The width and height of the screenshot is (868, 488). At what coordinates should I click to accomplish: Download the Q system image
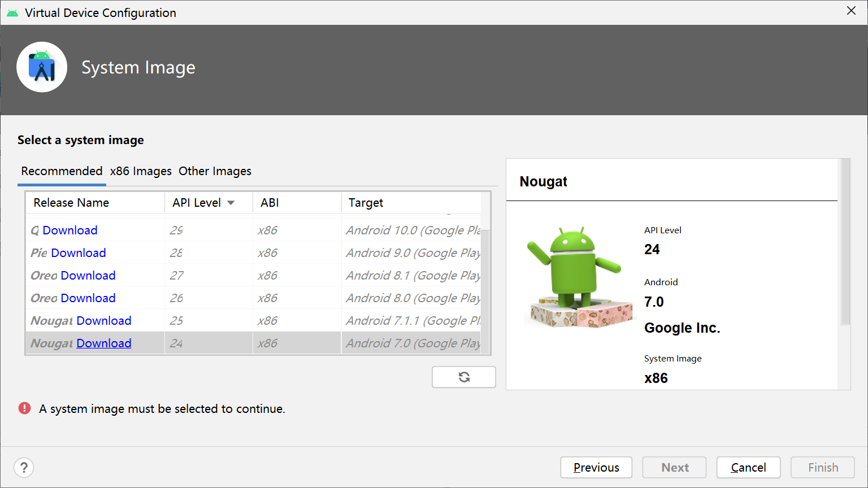70,230
